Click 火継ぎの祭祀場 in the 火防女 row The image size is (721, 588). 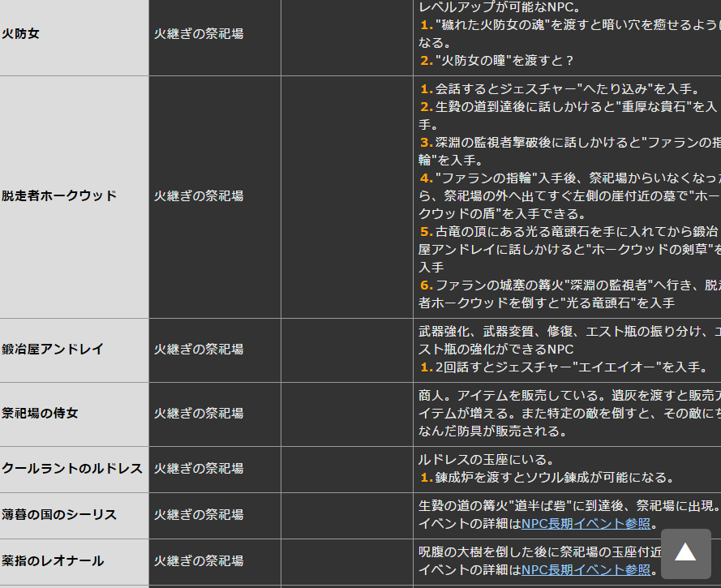199,34
